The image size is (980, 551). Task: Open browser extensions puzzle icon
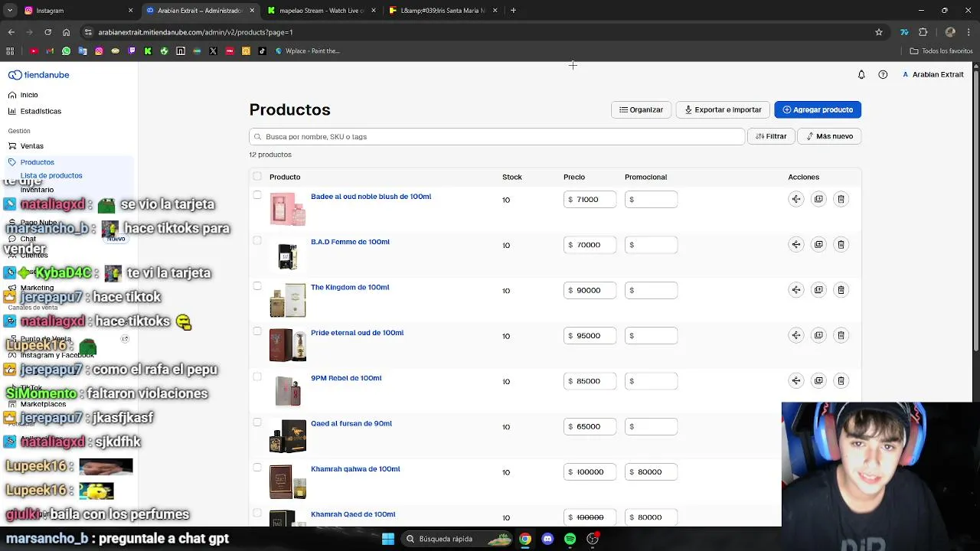pyautogui.click(x=923, y=32)
